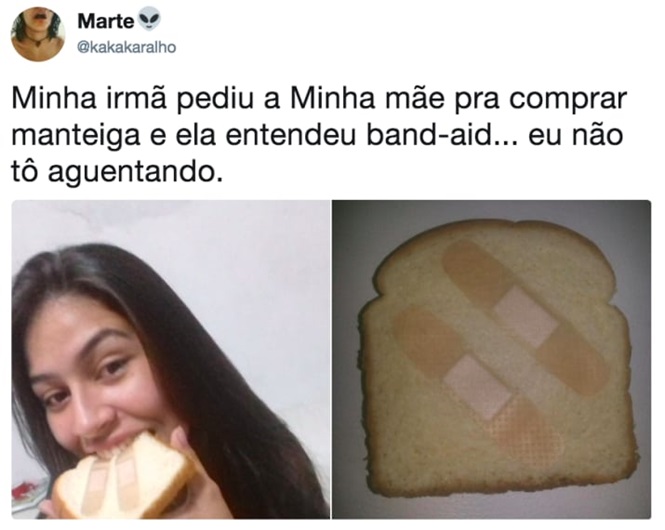Visit the @kakakaralho handle link

pos(126,47)
